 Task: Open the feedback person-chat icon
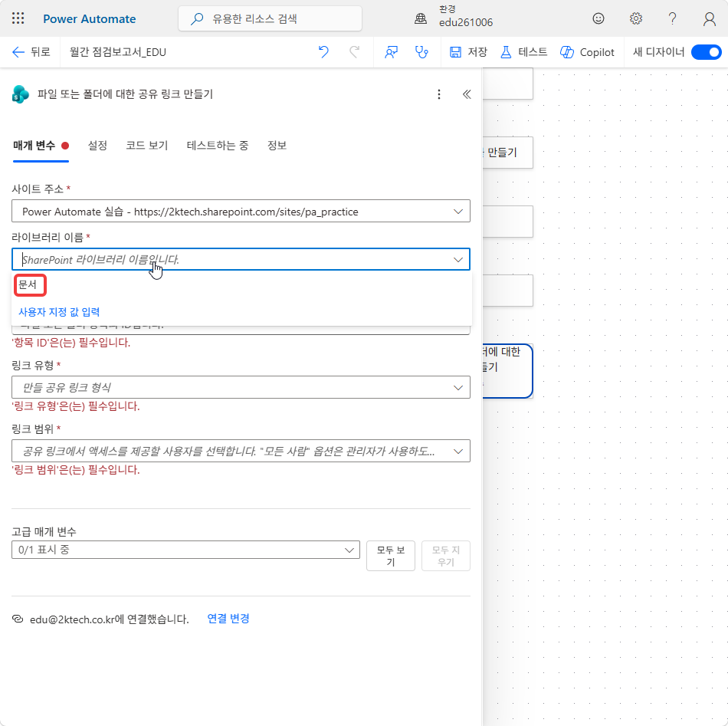(x=391, y=52)
